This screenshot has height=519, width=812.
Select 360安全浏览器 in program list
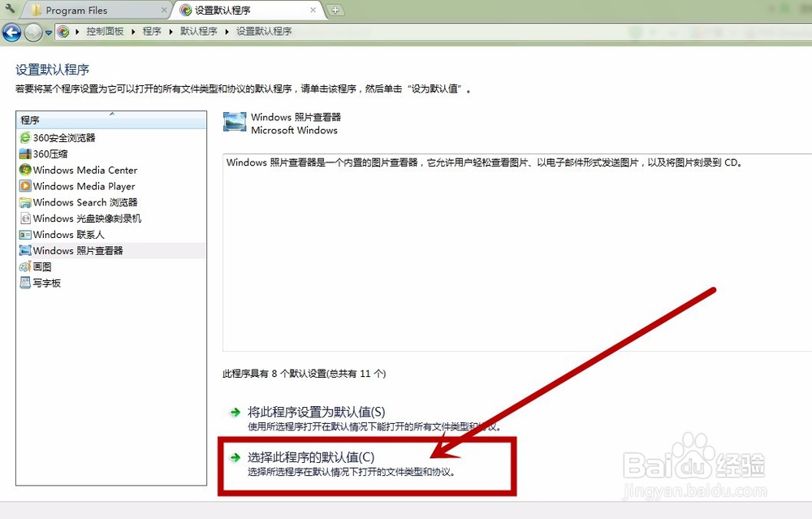pos(111,138)
